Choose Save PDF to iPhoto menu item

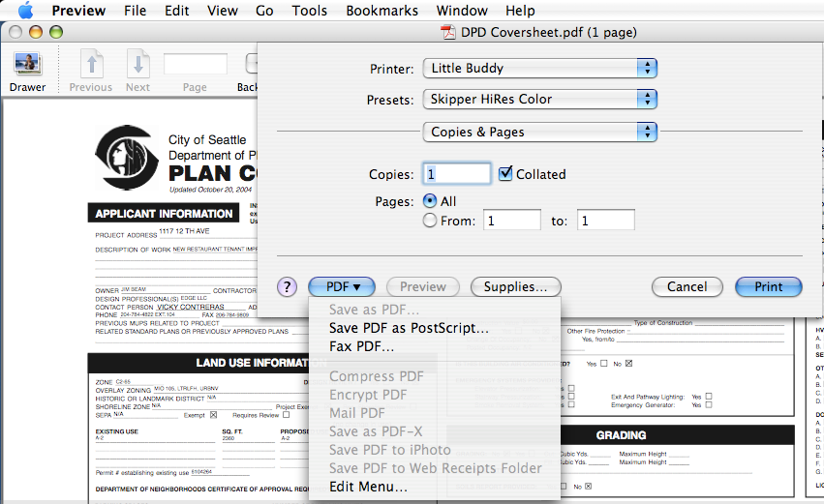pyautogui.click(x=435, y=450)
